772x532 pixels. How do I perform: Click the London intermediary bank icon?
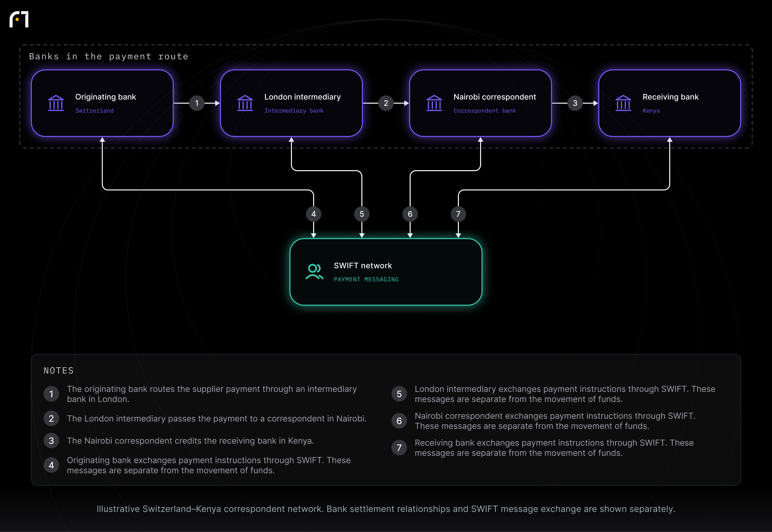(x=245, y=103)
